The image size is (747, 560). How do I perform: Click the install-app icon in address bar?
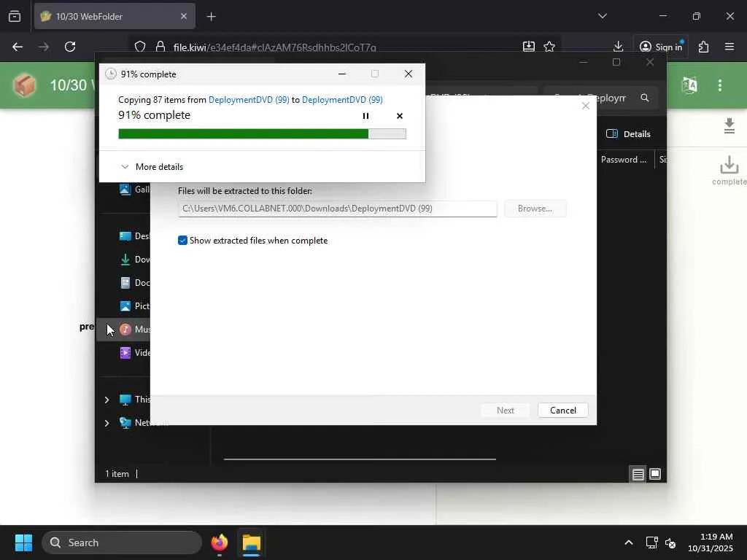(x=528, y=47)
